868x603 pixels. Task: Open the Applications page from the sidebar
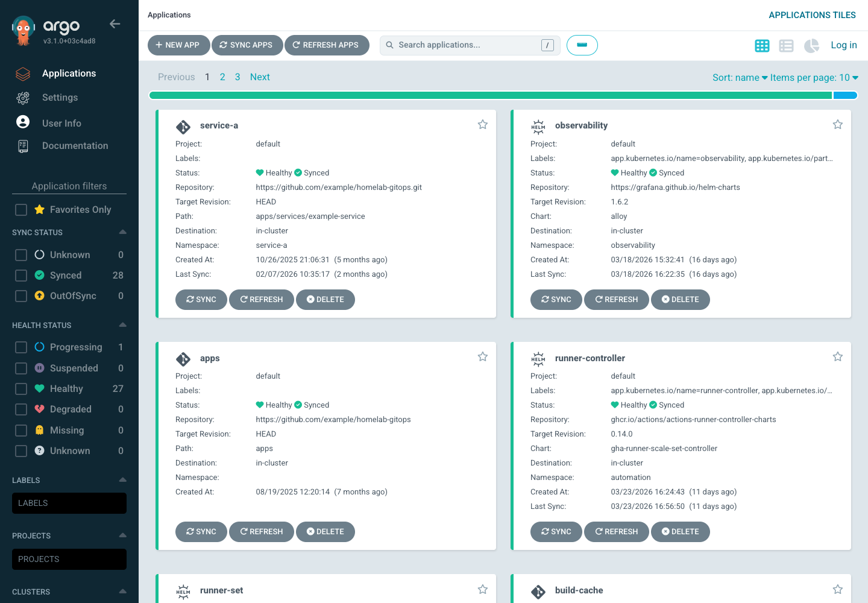coord(69,74)
